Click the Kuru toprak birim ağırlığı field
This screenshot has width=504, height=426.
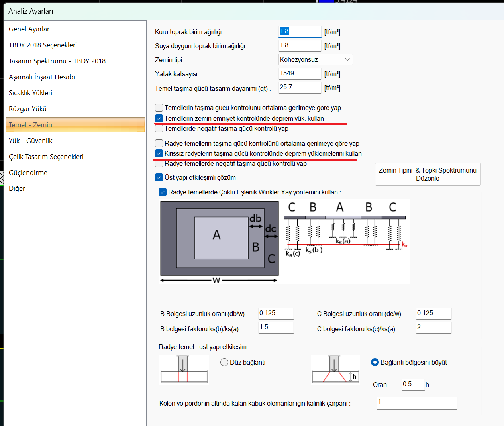pyautogui.click(x=300, y=31)
